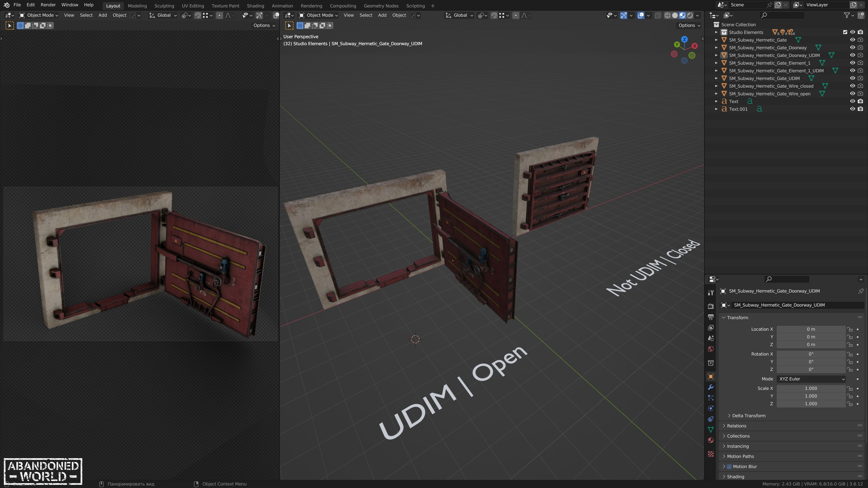The height and width of the screenshot is (488, 868).
Task: Click the outliner search field
Action: tap(782, 15)
